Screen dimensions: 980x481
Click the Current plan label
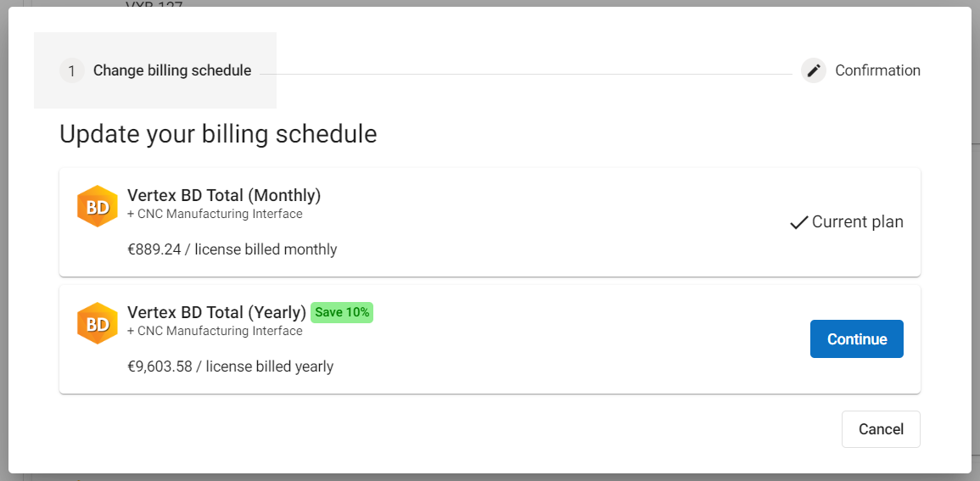[857, 222]
